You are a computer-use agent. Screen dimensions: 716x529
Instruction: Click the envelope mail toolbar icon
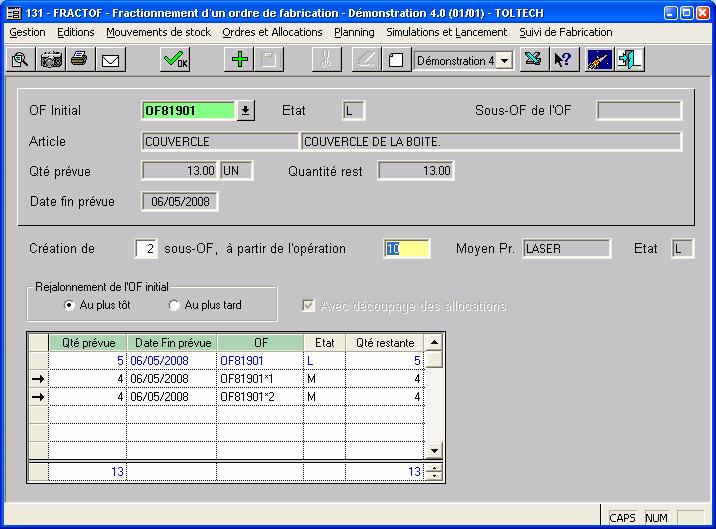(x=111, y=60)
